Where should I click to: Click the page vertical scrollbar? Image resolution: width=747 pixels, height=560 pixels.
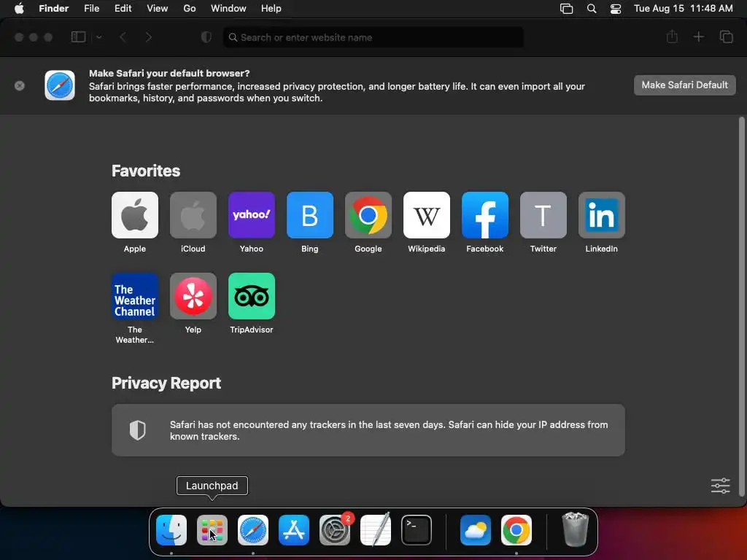[x=741, y=307]
